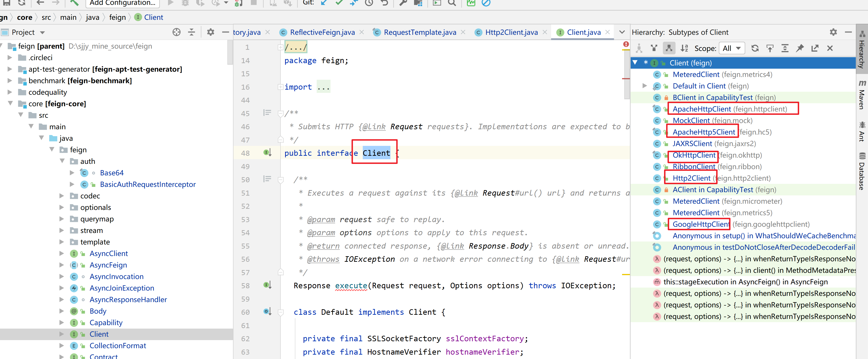The height and width of the screenshot is (359, 868).
Task: Refresh the hierarchy tree
Action: [755, 48]
